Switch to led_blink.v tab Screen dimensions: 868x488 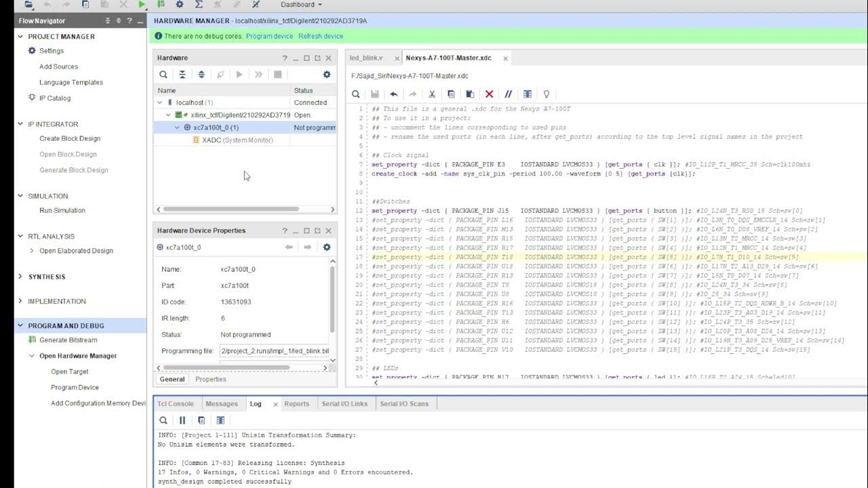[366, 58]
